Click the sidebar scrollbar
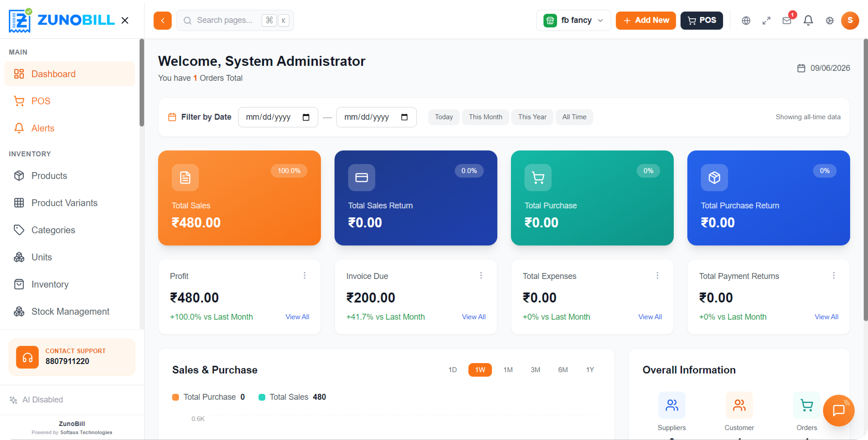Screen dimensions: 868x440 coord(142,83)
